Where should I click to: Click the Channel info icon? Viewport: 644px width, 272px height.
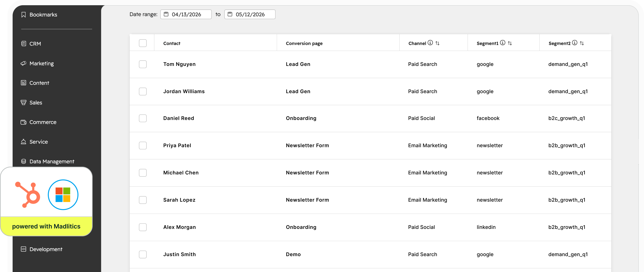point(430,43)
